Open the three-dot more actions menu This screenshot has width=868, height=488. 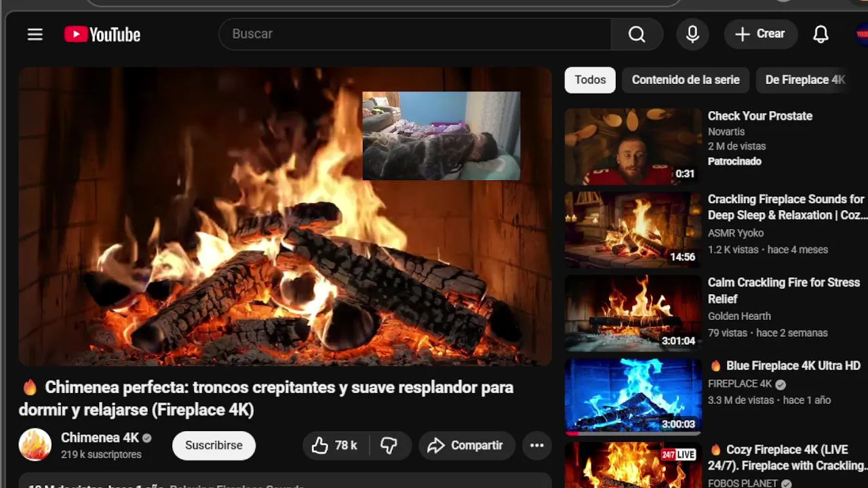coord(537,445)
